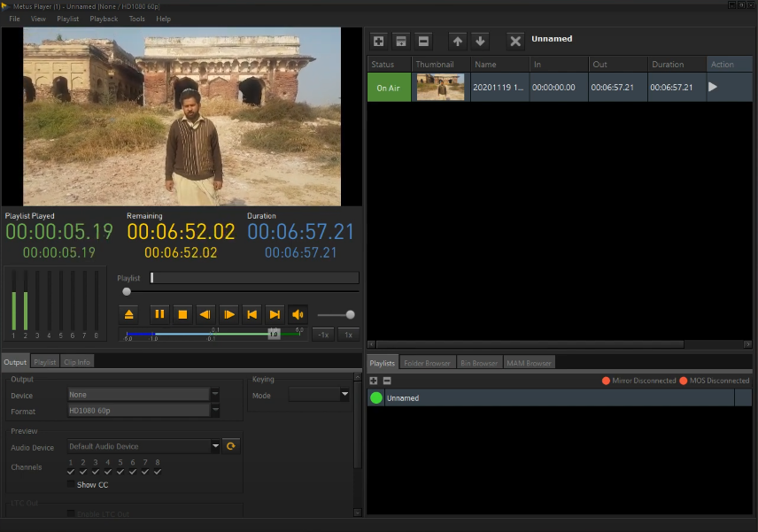Toggle preview channel 3 checkbox
758x532 pixels.
tap(96, 472)
